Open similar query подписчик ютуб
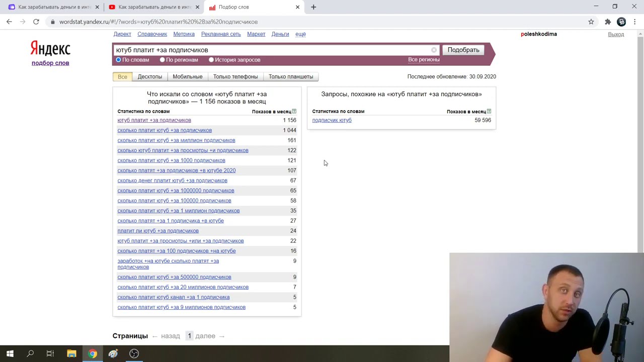Screen dimensions: 644x362 coord(332,120)
